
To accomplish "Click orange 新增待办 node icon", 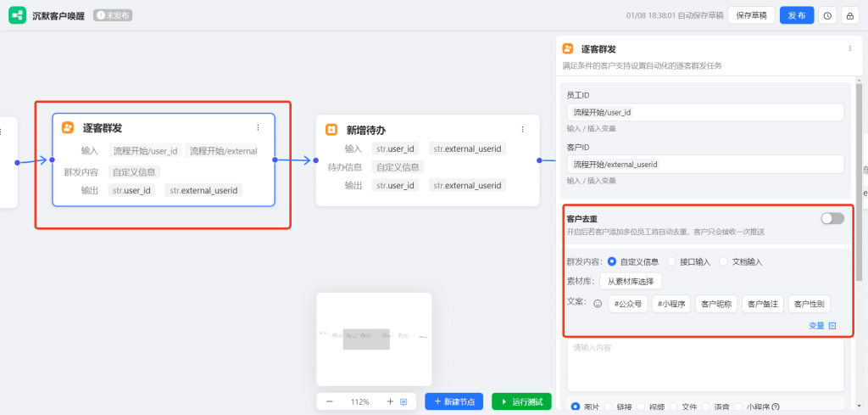I will (x=331, y=130).
